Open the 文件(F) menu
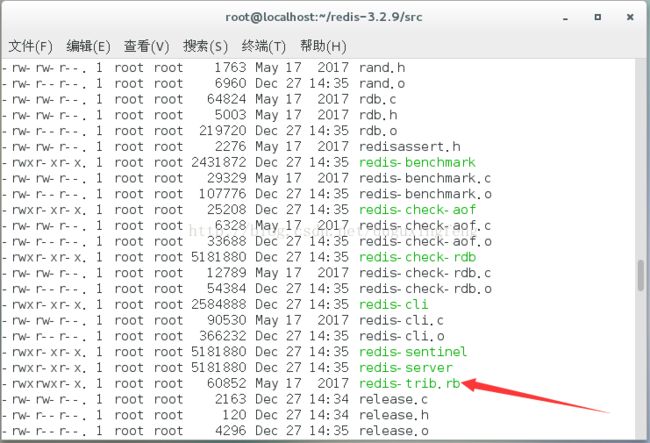 (x=31, y=46)
